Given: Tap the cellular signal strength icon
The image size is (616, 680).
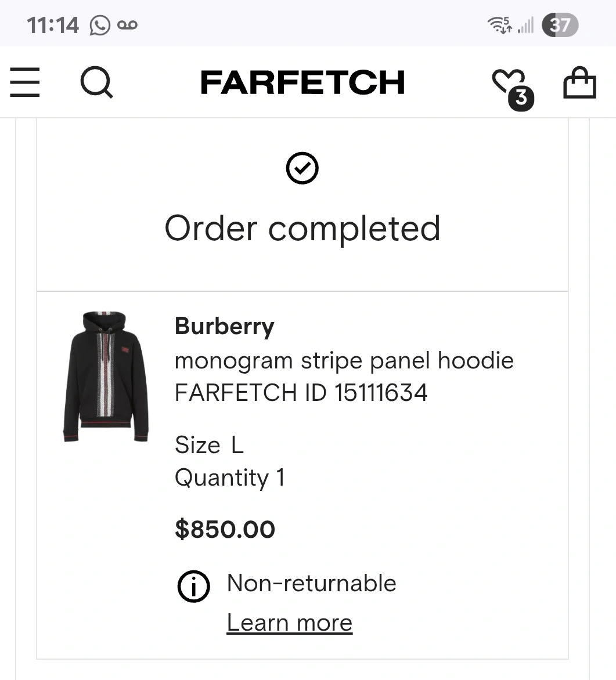Looking at the screenshot, I should (525, 25).
